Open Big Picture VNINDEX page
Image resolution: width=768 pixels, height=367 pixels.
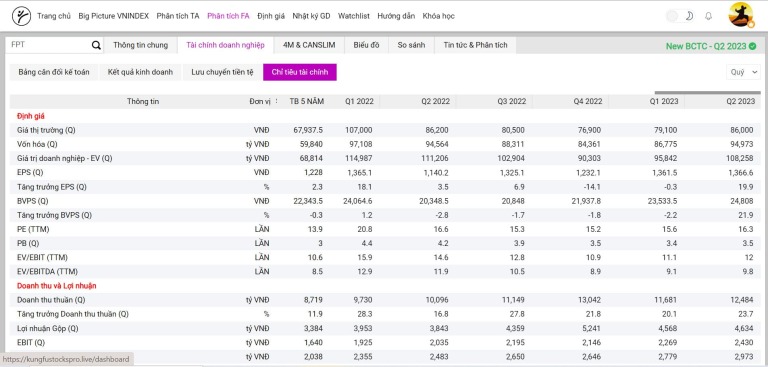[114, 16]
